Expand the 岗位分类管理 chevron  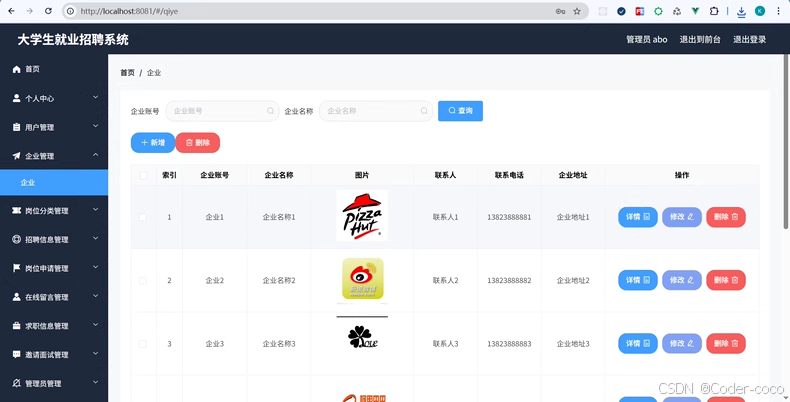point(95,210)
